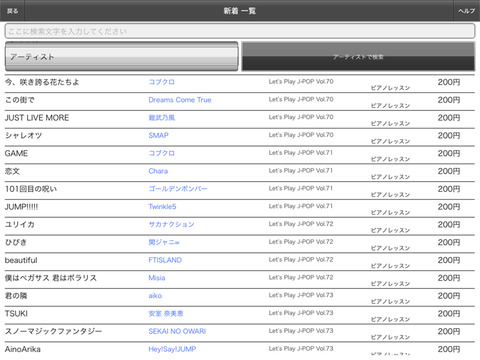Open artist link Misia

click(x=157, y=278)
